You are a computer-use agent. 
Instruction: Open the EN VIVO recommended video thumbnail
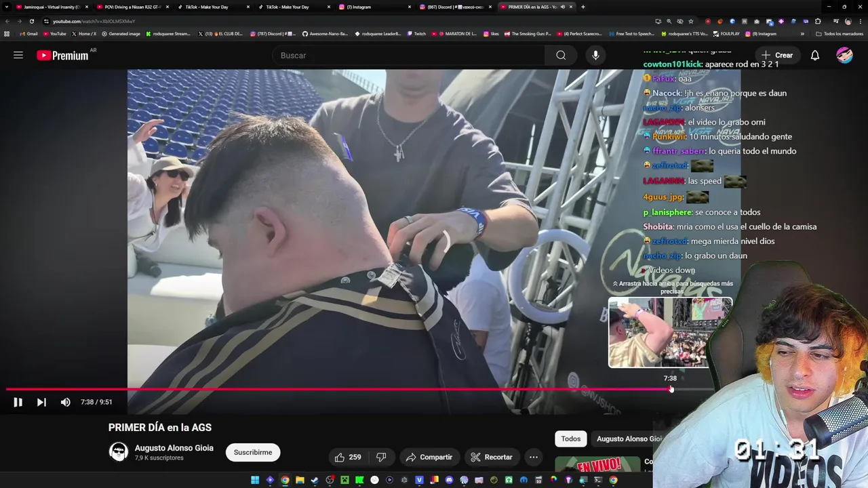coord(597,465)
